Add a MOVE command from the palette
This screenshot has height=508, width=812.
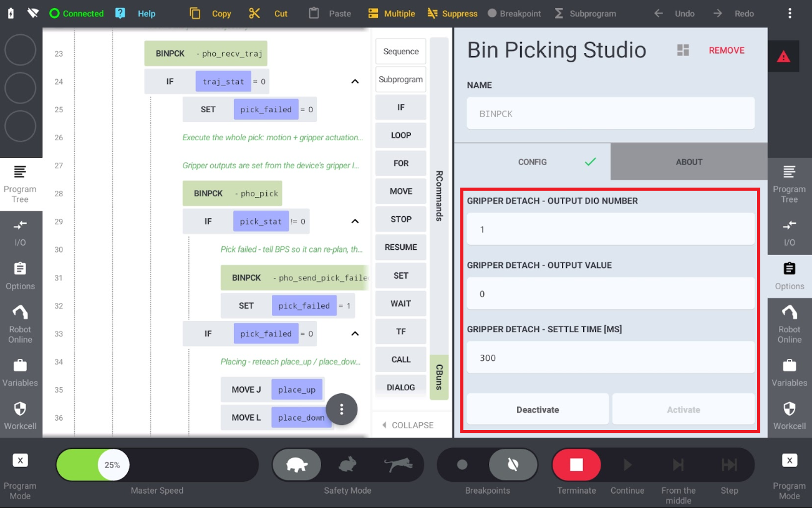pos(401,191)
